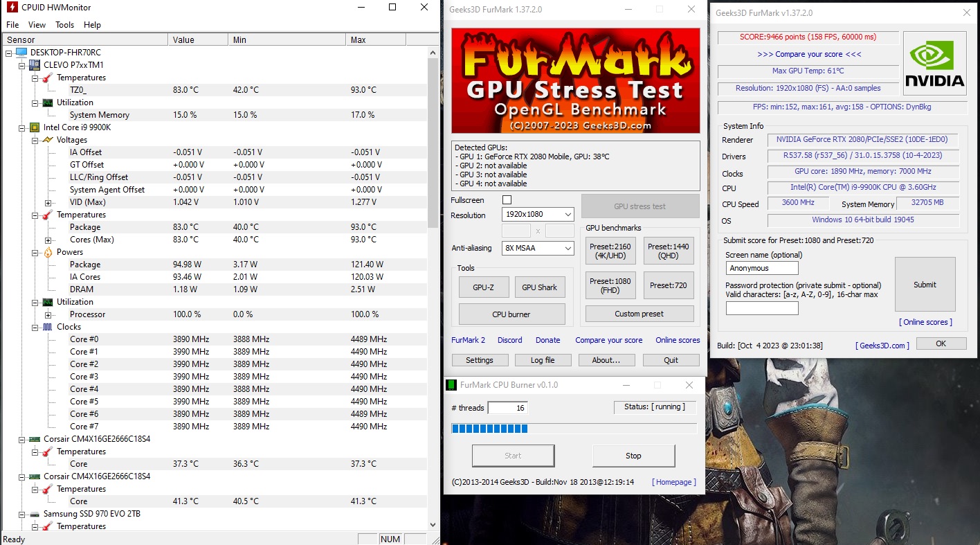
Task: Run the Preset:1080 (FHD) benchmark
Action: point(610,285)
